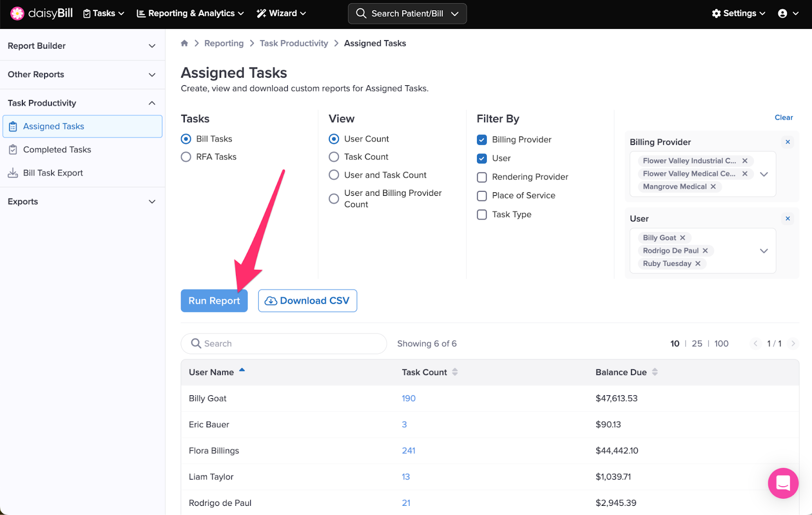Close the Billing Provider filter panel
The image size is (812, 515).
(788, 142)
